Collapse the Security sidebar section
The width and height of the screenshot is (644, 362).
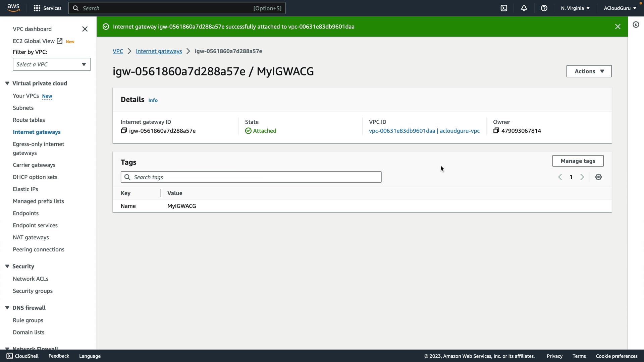pos(7,266)
